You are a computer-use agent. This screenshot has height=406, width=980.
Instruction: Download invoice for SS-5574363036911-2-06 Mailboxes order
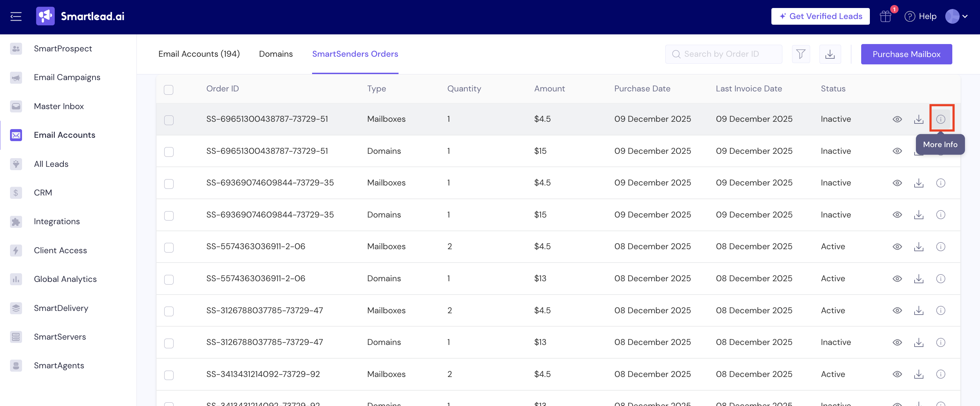tap(918, 246)
